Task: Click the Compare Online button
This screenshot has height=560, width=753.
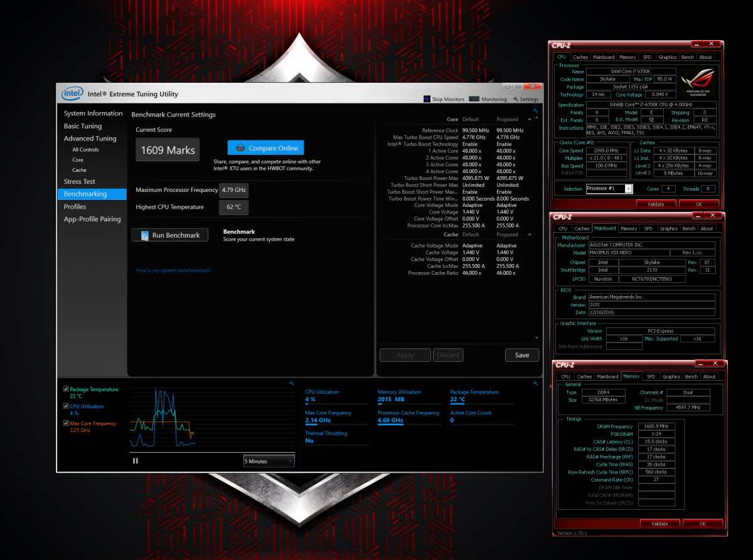Action: pyautogui.click(x=266, y=148)
